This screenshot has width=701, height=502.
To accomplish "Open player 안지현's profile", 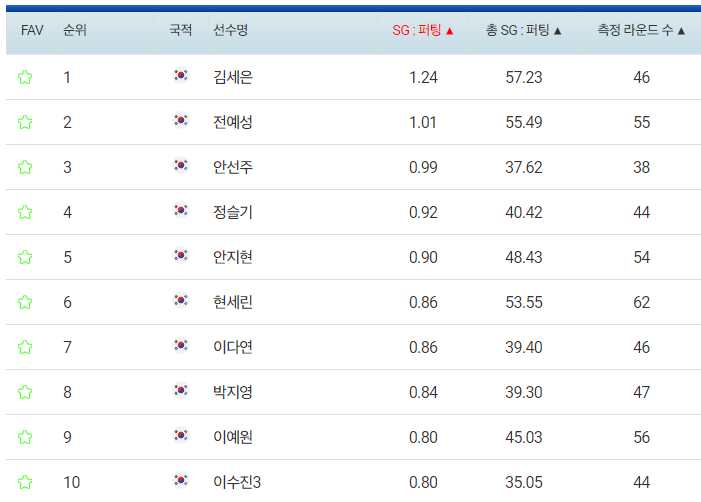I will (233, 257).
